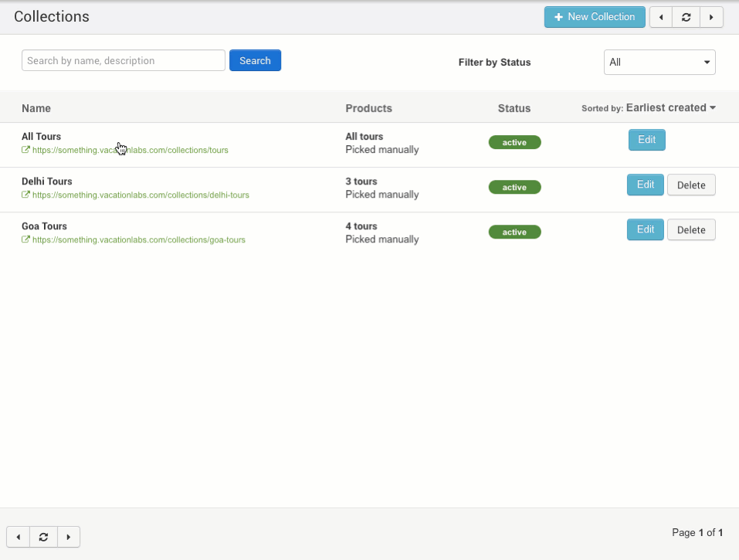Click the bottom next page arrow icon
739x560 pixels.
[68, 537]
